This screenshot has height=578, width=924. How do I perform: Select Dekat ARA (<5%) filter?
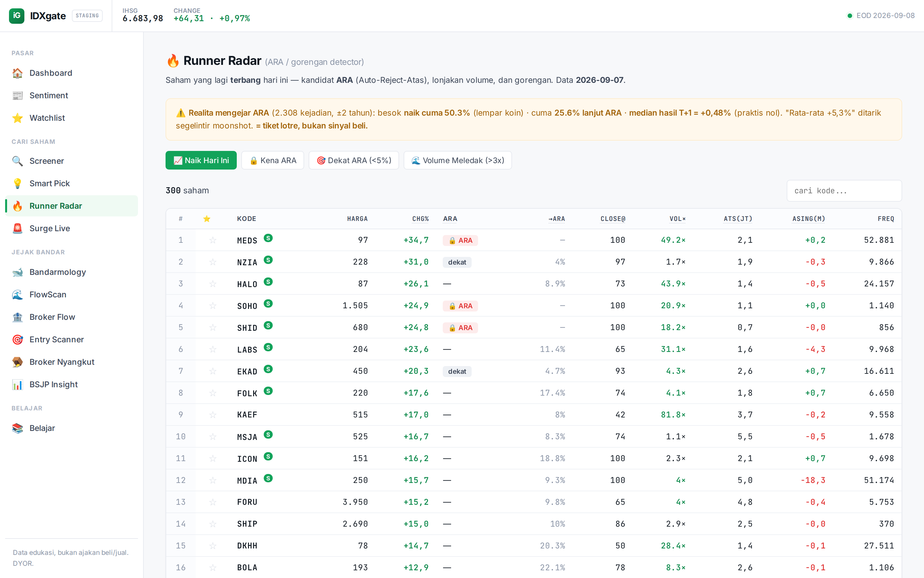(x=354, y=161)
